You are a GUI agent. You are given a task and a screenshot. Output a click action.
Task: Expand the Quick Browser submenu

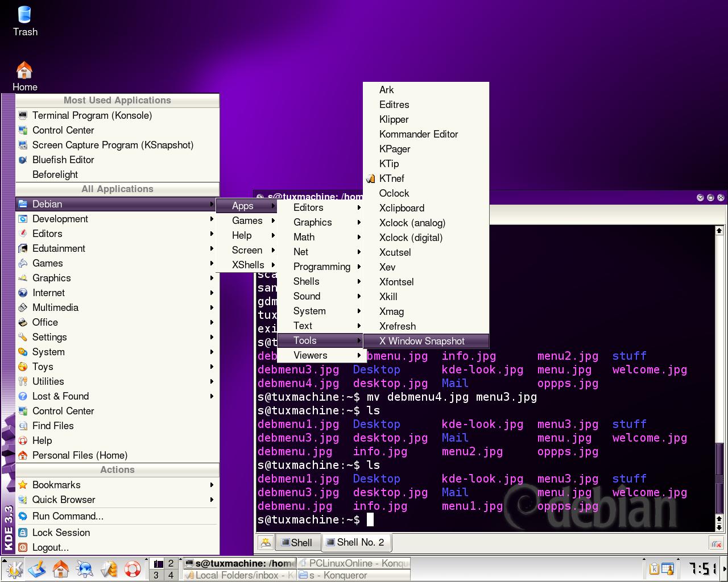pos(117,500)
